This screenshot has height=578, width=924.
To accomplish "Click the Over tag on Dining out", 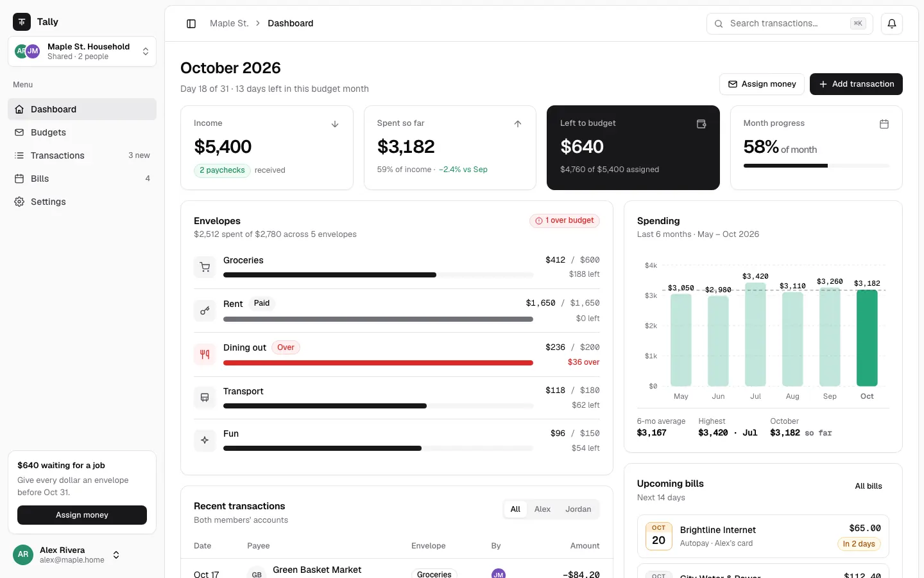I will [x=286, y=347].
